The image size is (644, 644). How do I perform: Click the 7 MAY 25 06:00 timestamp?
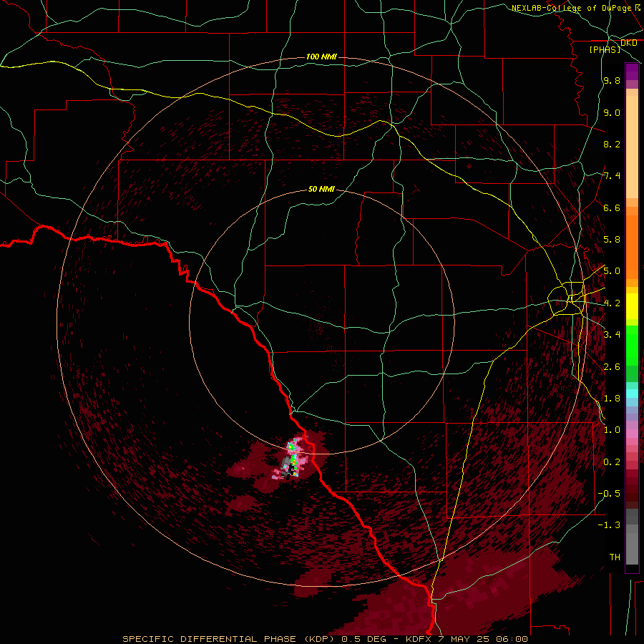[484, 639]
